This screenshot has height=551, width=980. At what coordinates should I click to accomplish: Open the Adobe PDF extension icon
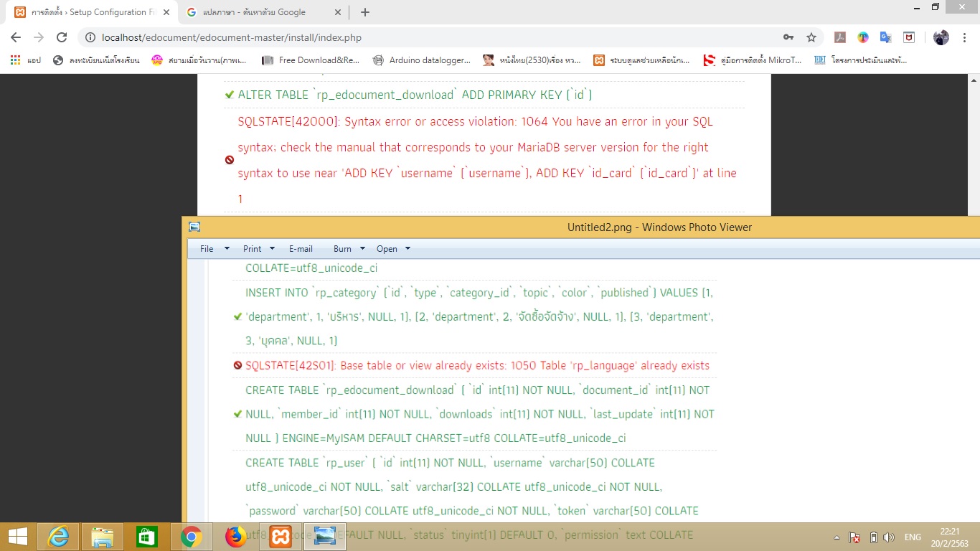click(x=840, y=37)
